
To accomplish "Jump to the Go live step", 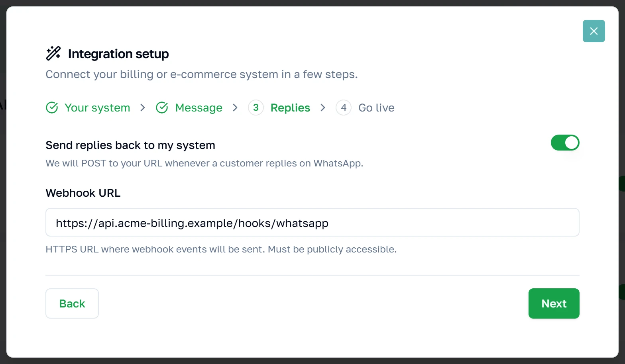I will click(376, 108).
